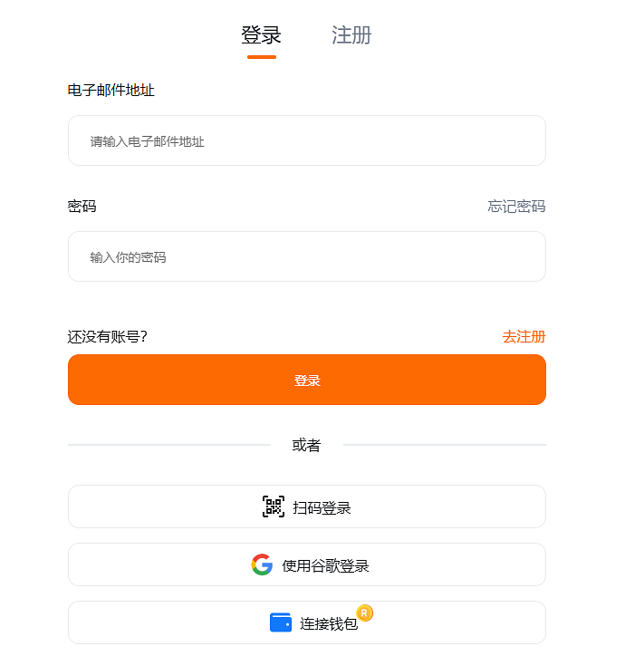
Task: Choose the 扫码登录 button text
Action: [x=322, y=508]
